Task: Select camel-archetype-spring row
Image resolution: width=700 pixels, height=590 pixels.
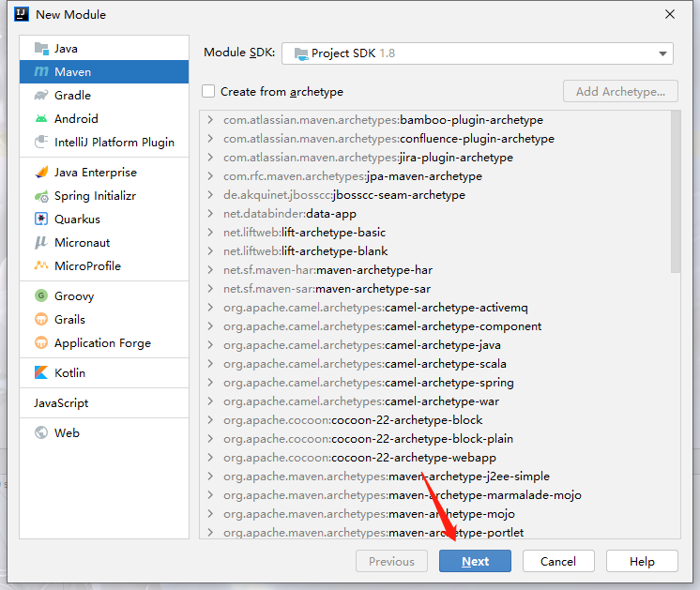Action: click(435, 382)
